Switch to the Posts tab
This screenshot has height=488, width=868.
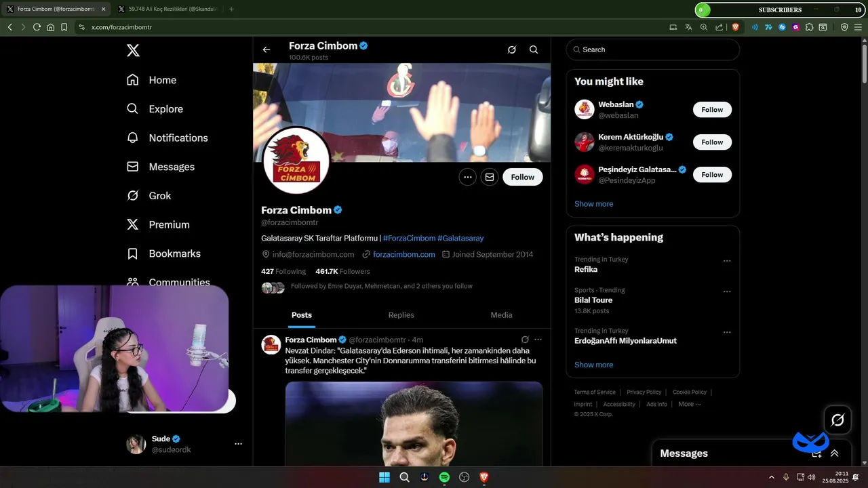click(302, 315)
